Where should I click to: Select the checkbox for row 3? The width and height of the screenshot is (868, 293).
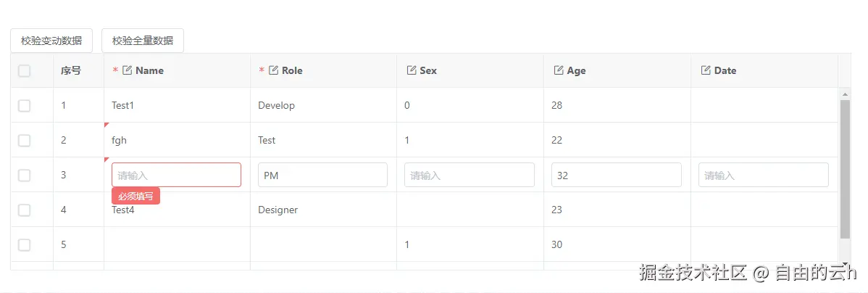(25, 176)
